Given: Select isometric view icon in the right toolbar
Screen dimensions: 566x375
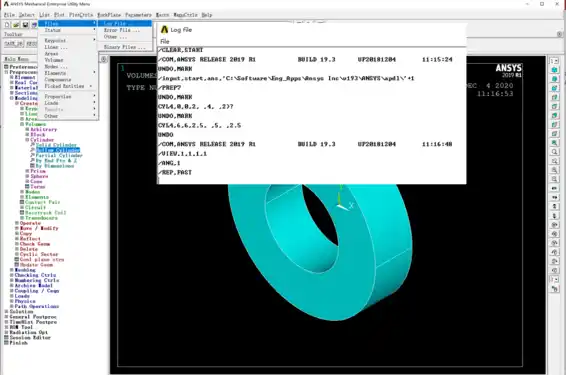Looking at the screenshot, I should pos(554,70).
